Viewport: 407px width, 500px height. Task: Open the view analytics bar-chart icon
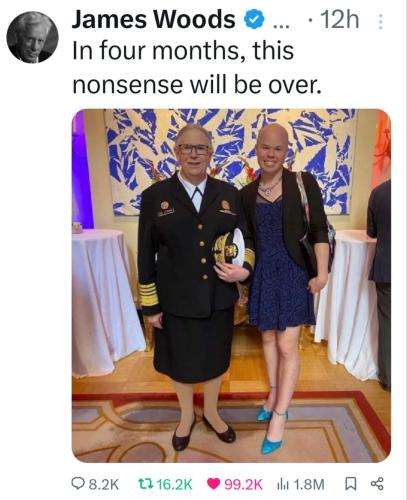click(283, 484)
